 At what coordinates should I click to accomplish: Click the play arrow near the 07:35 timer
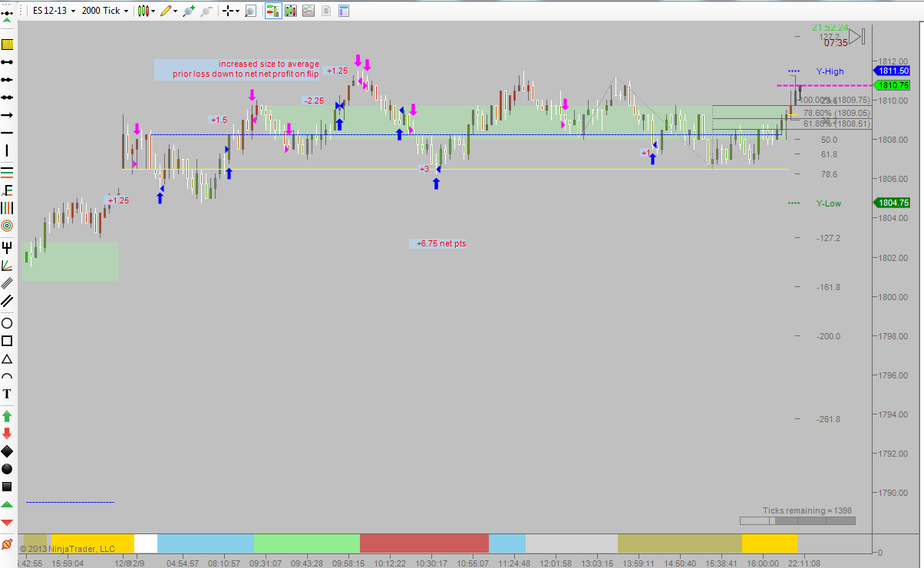(858, 36)
